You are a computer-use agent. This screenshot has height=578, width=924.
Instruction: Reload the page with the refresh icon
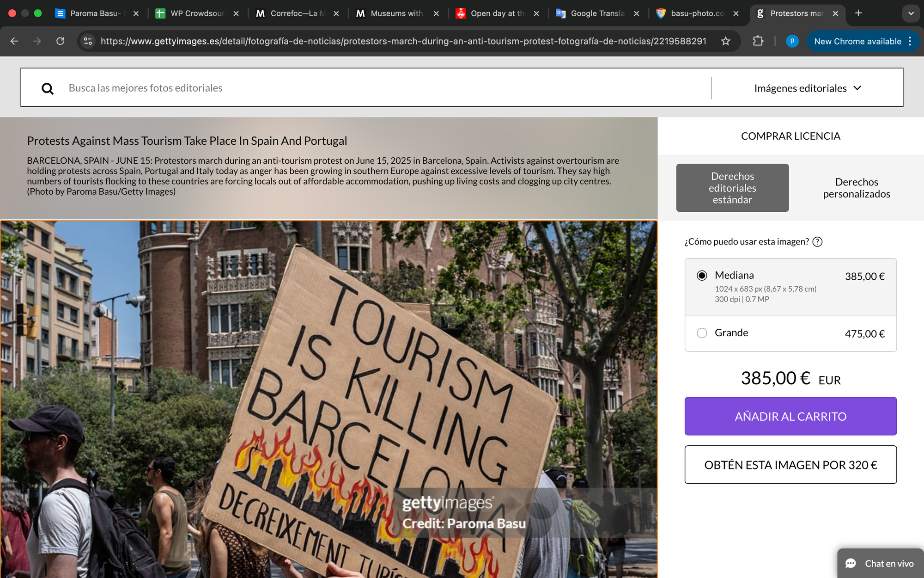point(60,41)
